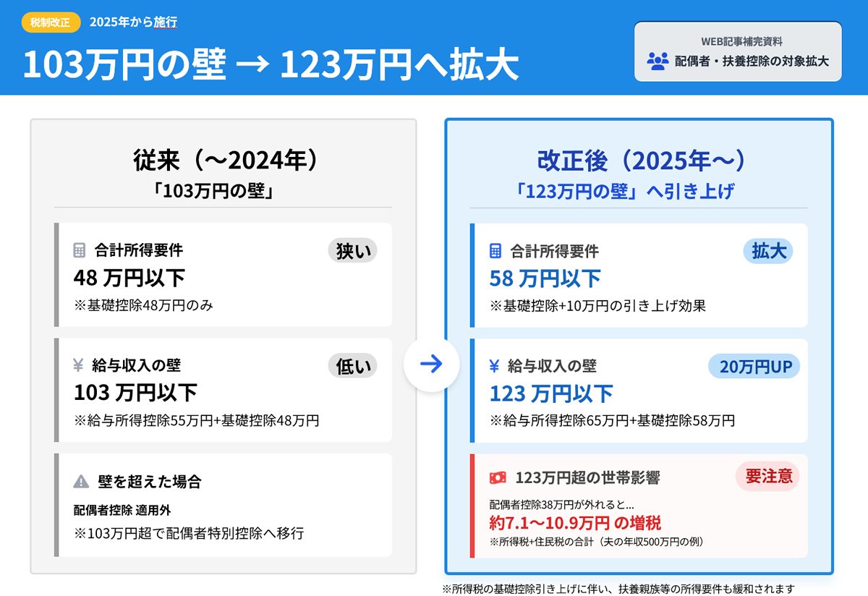Click the 狭い gray badge
This screenshot has width=868, height=596.
[x=352, y=250]
